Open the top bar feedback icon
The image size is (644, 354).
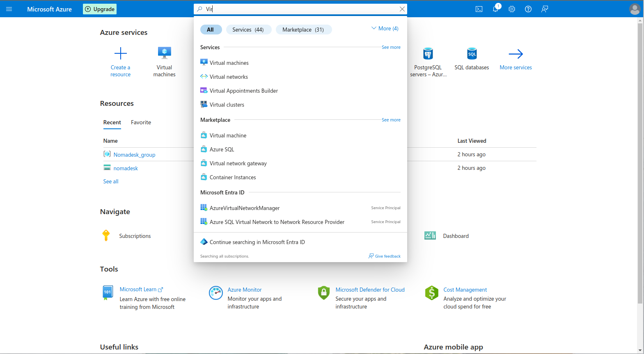(545, 9)
